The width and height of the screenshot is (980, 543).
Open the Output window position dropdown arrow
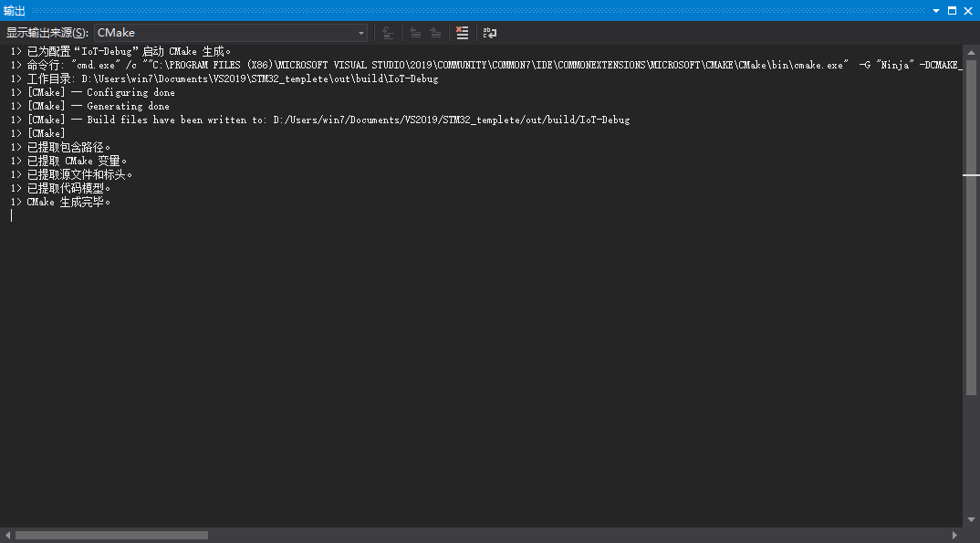point(936,11)
